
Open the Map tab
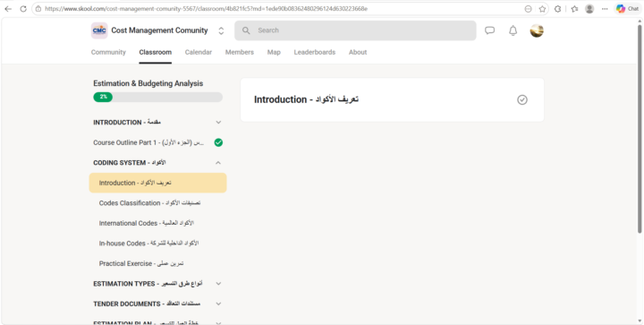[274, 52]
